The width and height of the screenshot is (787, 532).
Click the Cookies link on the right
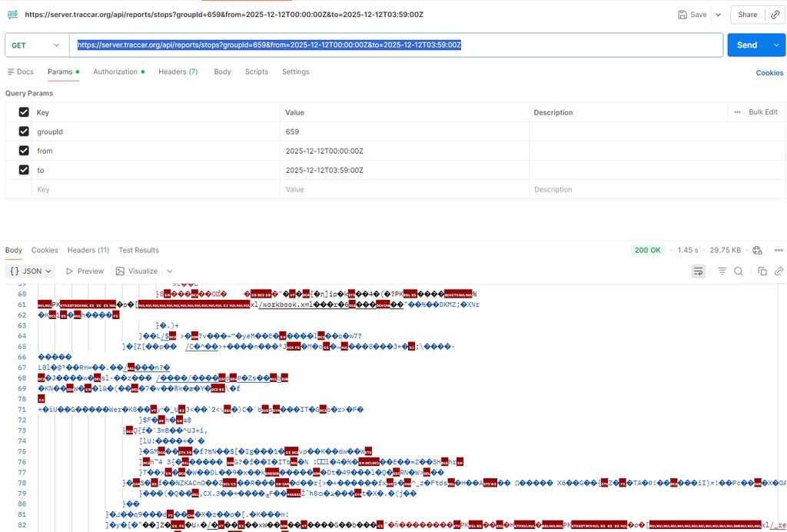click(x=769, y=73)
